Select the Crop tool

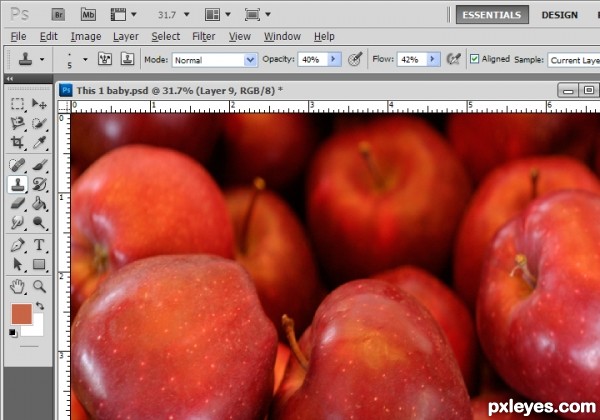[17, 142]
